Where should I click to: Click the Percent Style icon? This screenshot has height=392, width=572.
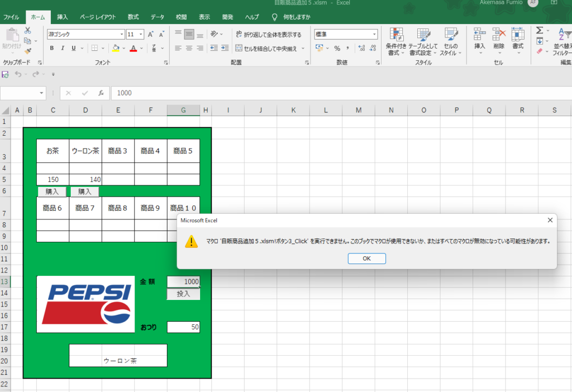337,48
